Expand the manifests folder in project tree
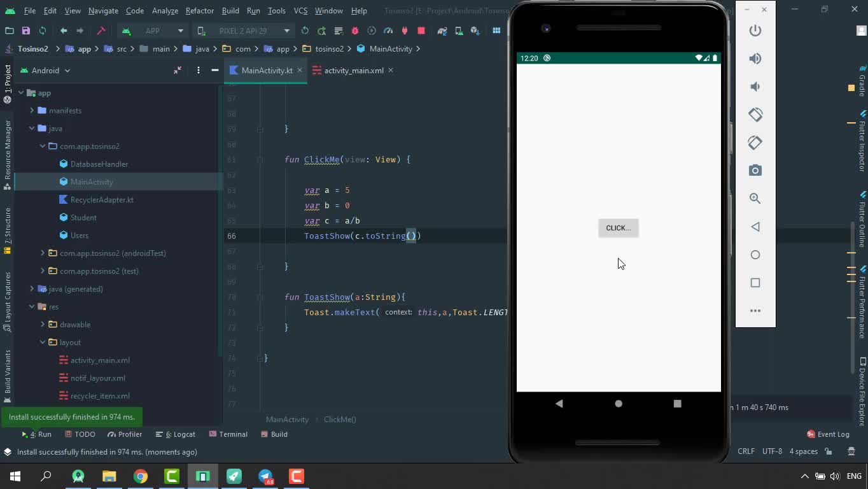Image resolution: width=868 pixels, height=489 pixels. click(32, 111)
